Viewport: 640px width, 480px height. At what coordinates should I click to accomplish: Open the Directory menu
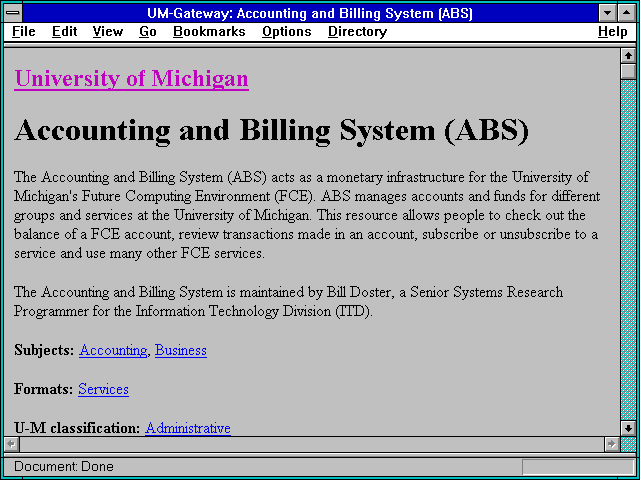(x=357, y=31)
